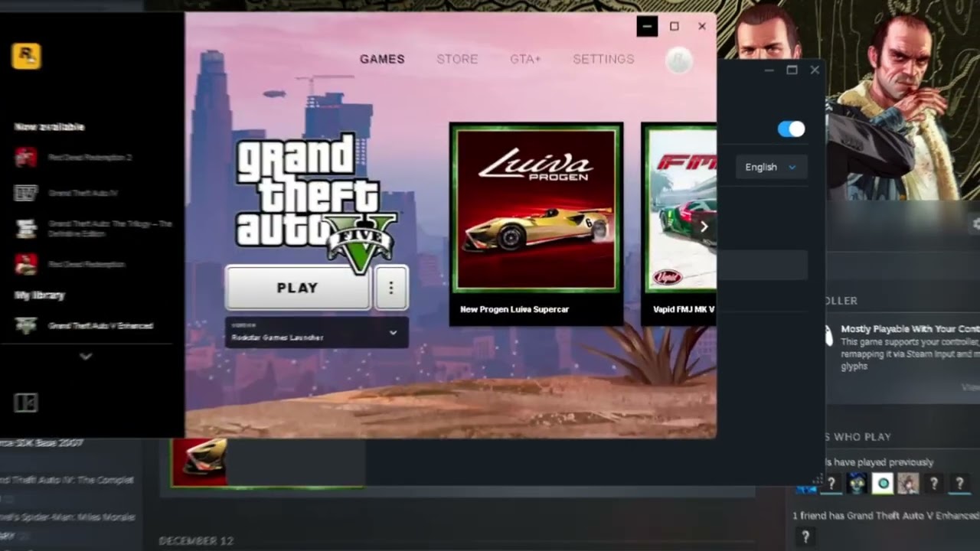Open the English language dropdown

click(x=771, y=167)
